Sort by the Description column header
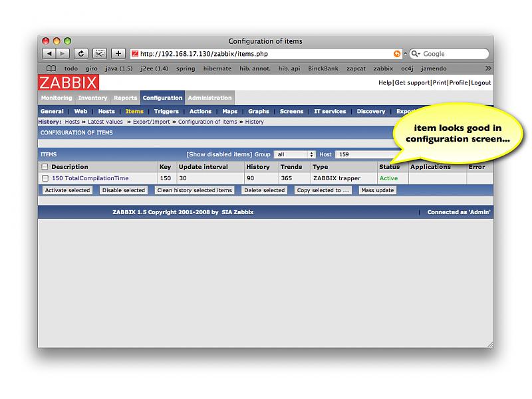Viewport: 532px width, 399px height. [x=70, y=167]
